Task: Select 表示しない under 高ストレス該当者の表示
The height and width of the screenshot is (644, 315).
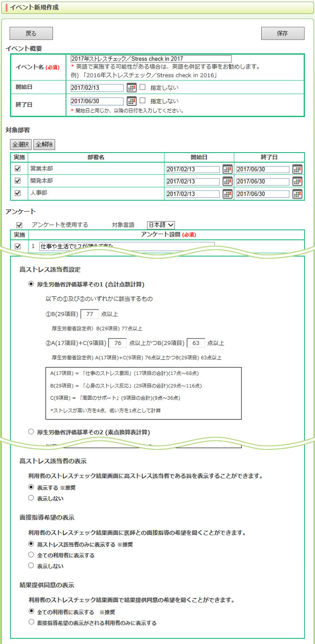Action: [31, 498]
